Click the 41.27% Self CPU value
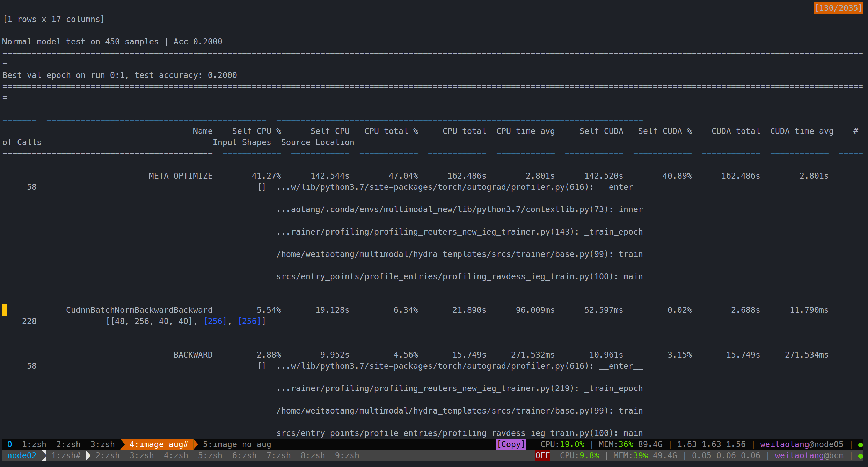The image size is (868, 467). pos(267,176)
